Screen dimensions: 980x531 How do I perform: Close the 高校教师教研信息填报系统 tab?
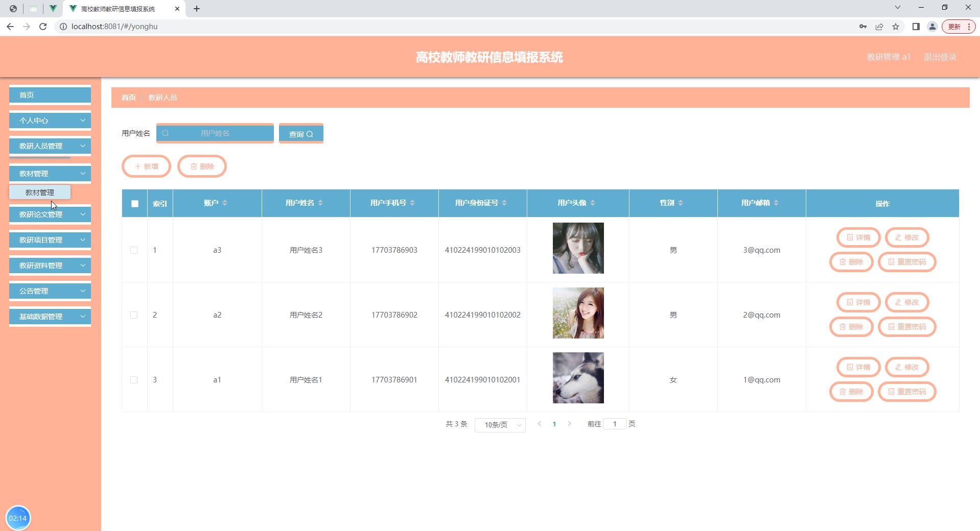177,9
